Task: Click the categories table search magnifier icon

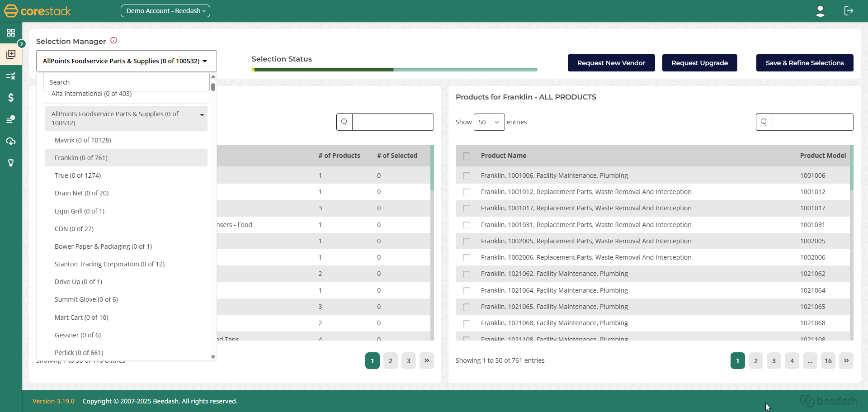Action: (344, 122)
